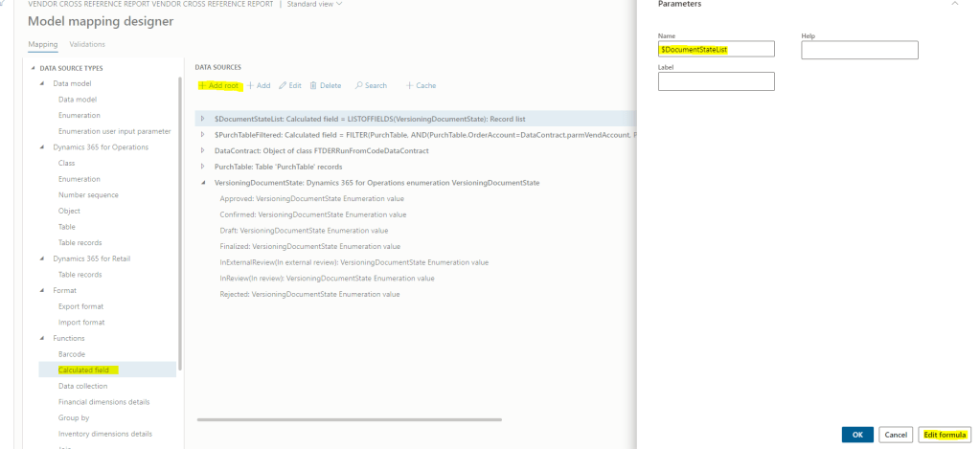Viewport: 980px width, 449px height.
Task: Open the Standard view dropdown
Action: [x=314, y=5]
